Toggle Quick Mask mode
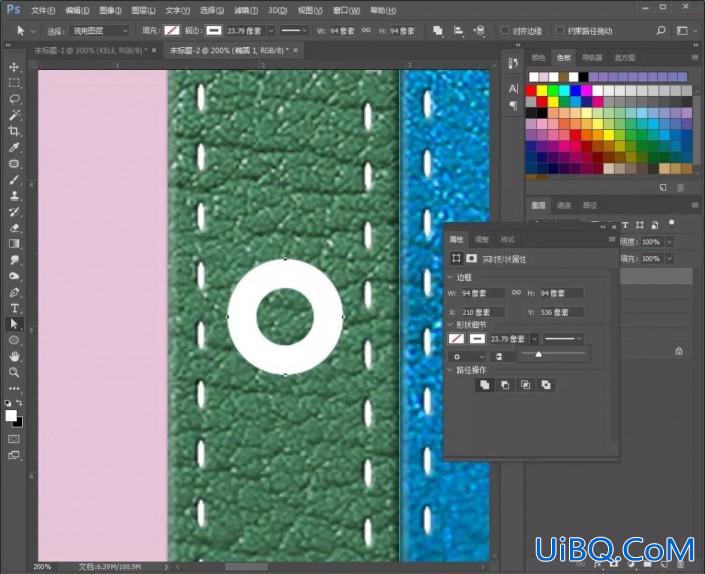Image resolution: width=705 pixels, height=574 pixels. click(14, 439)
